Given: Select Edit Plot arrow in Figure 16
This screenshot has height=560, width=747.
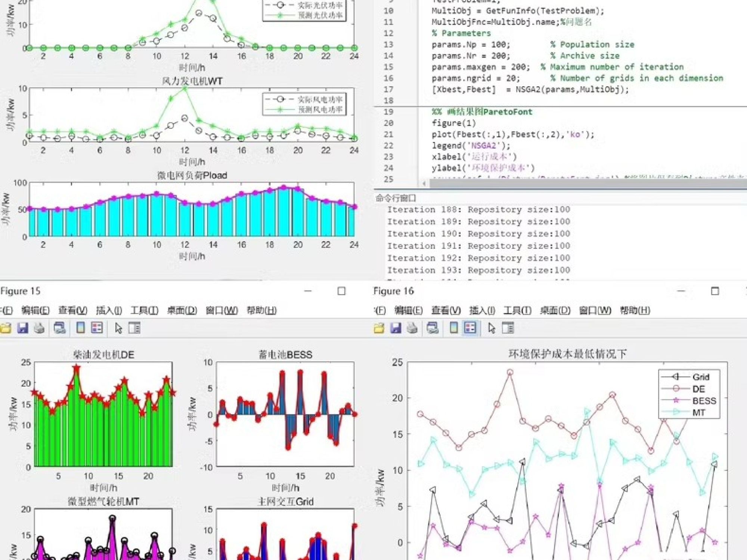Looking at the screenshot, I should coord(492,328).
